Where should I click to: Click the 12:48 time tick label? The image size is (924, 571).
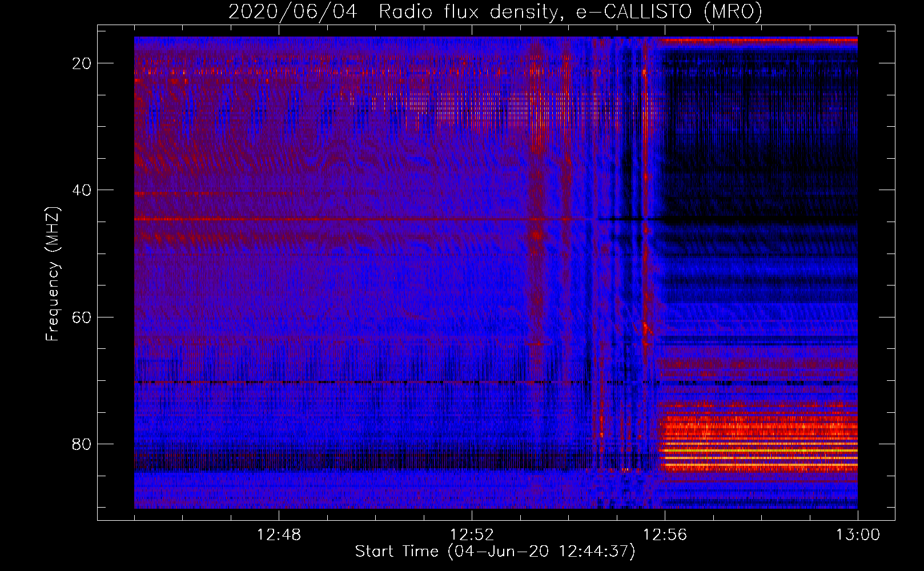(279, 535)
